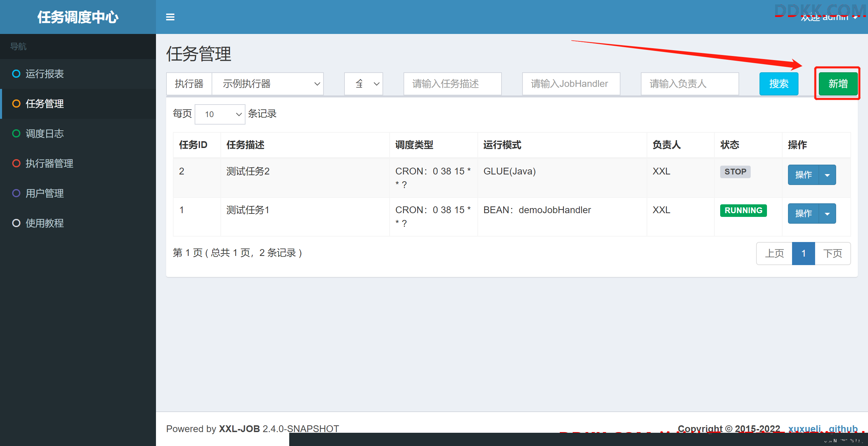Click the CRON cell of 测试任务2
The width and height of the screenshot is (868, 446).
(x=433, y=178)
